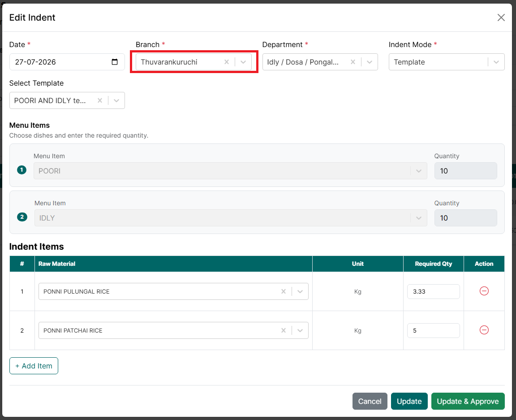Click the number 2 badge beside IDLY
Image resolution: width=516 pixels, height=420 pixels.
(22, 217)
